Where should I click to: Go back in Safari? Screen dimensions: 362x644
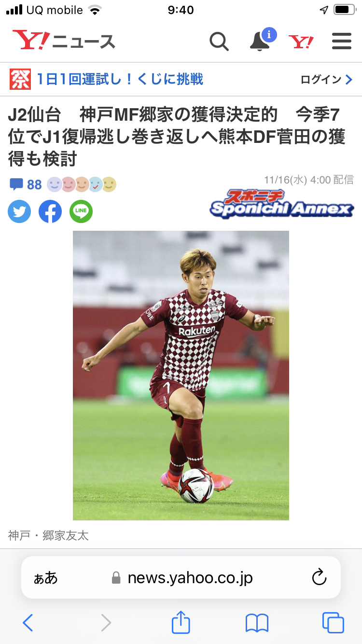28,623
